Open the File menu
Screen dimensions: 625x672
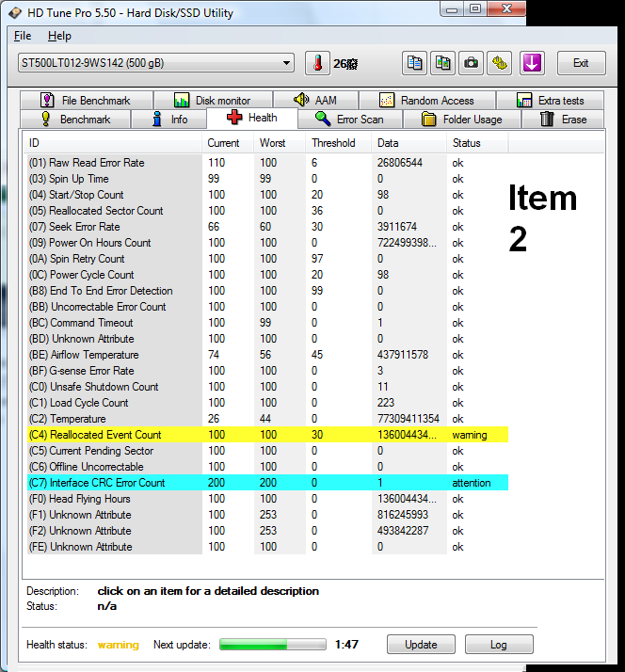click(23, 36)
